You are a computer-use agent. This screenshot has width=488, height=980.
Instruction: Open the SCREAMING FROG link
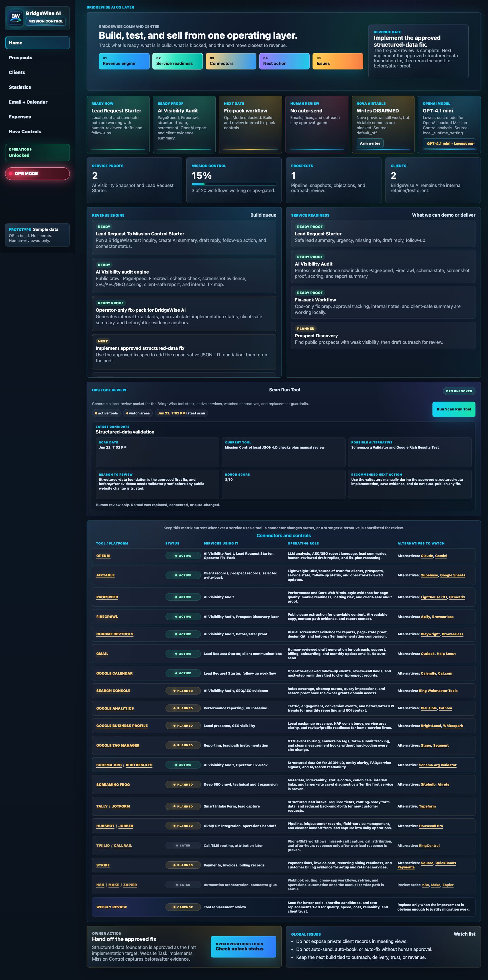tap(113, 784)
